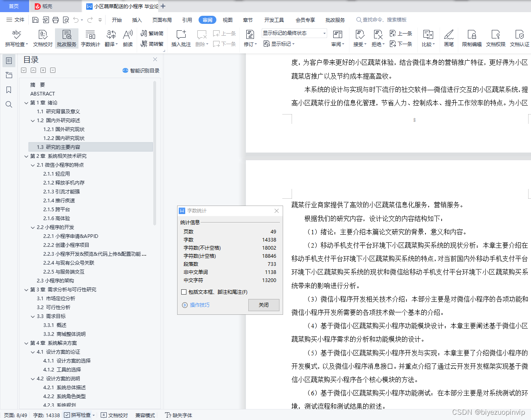
Task: Click the outline panel scrollbar
Action: (154, 153)
